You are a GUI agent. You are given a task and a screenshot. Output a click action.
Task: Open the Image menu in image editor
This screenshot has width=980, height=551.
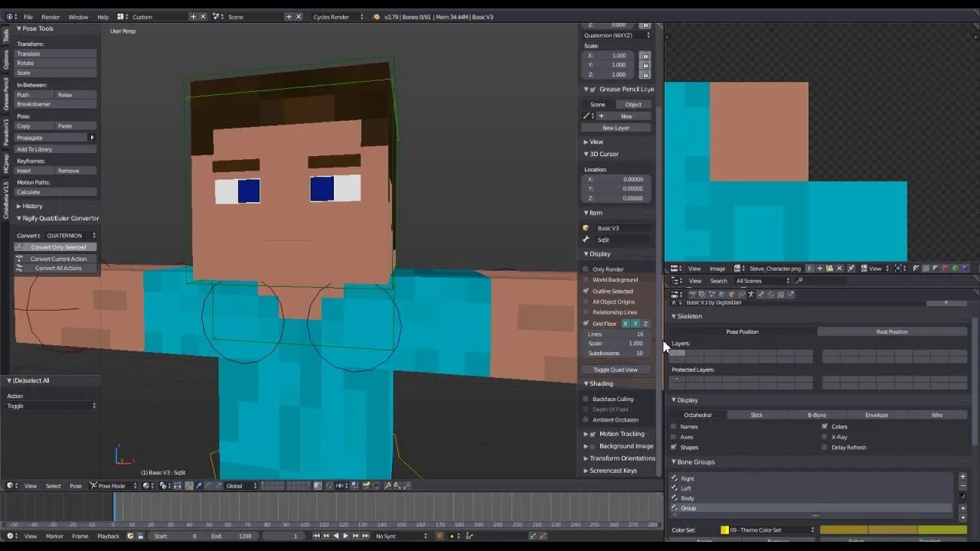point(717,269)
